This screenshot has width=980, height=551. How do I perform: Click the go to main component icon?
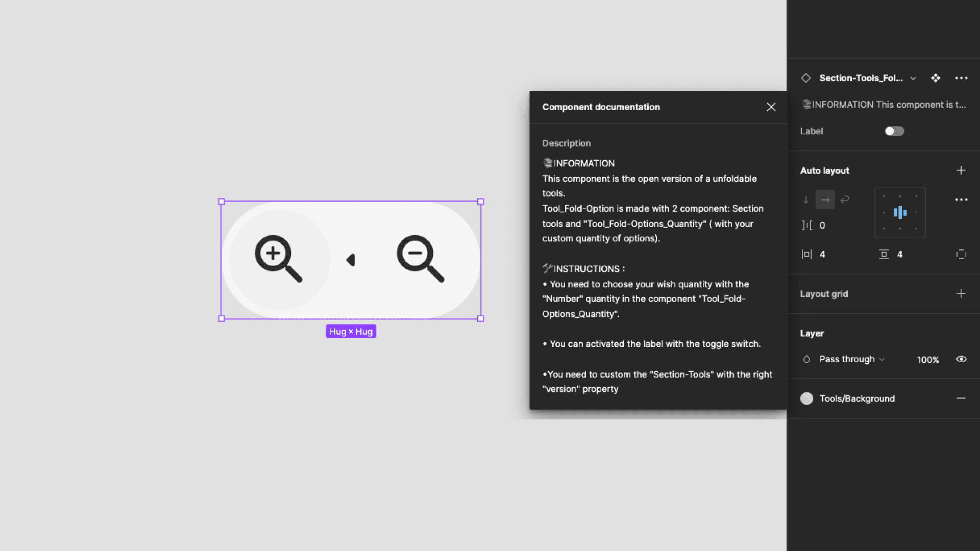coord(935,78)
